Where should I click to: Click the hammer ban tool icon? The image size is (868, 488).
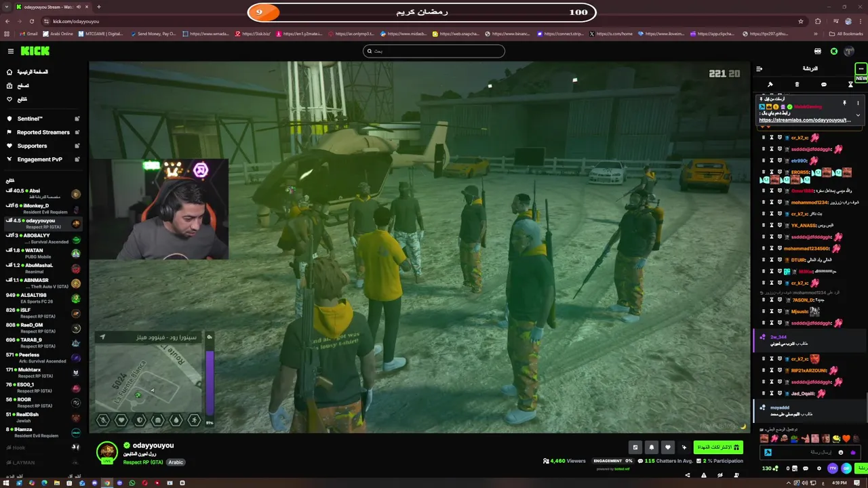coord(770,85)
